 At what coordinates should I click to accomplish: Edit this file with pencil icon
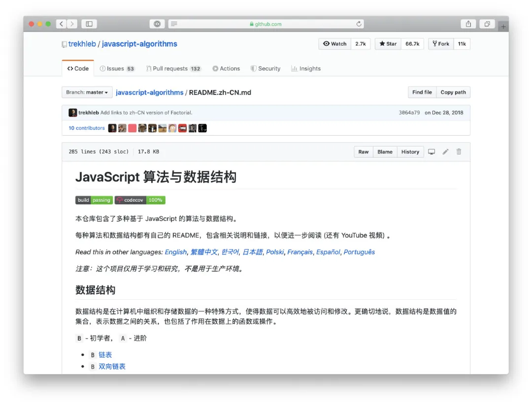445,152
